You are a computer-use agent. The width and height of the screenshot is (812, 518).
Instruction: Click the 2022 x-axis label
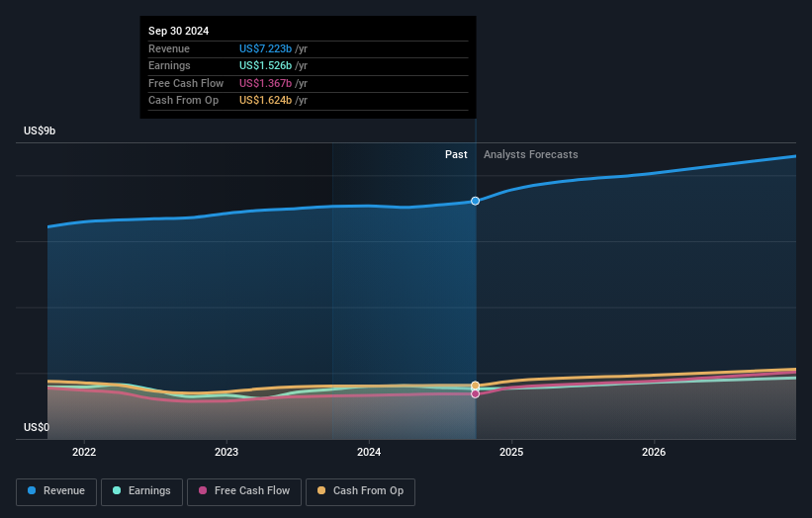pos(84,452)
